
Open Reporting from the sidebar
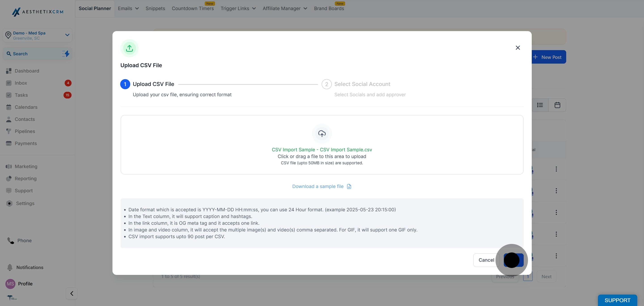click(25, 179)
